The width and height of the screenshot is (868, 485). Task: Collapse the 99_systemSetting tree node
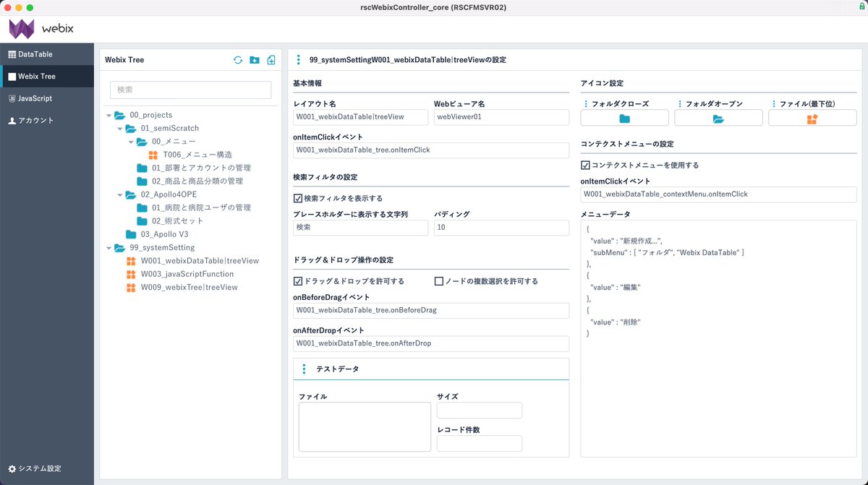click(109, 248)
